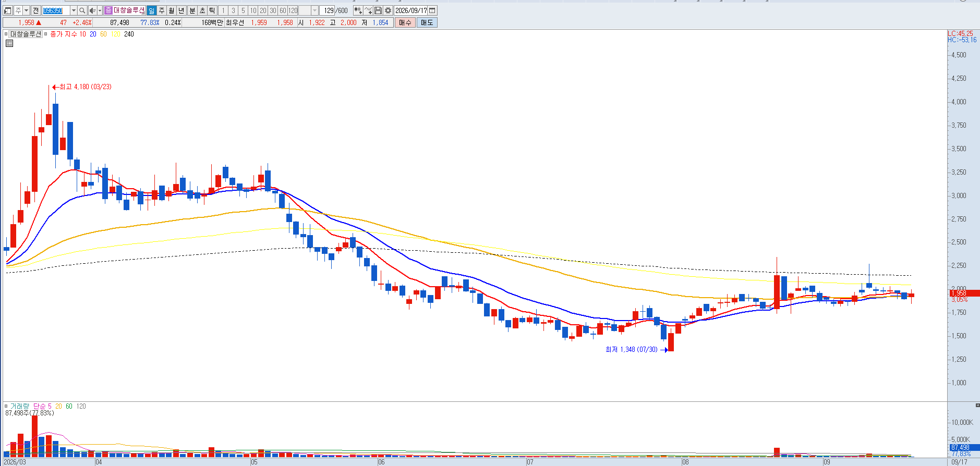
Task: Open the dropdown arrow beside speaker icon
Action: [x=100, y=10]
